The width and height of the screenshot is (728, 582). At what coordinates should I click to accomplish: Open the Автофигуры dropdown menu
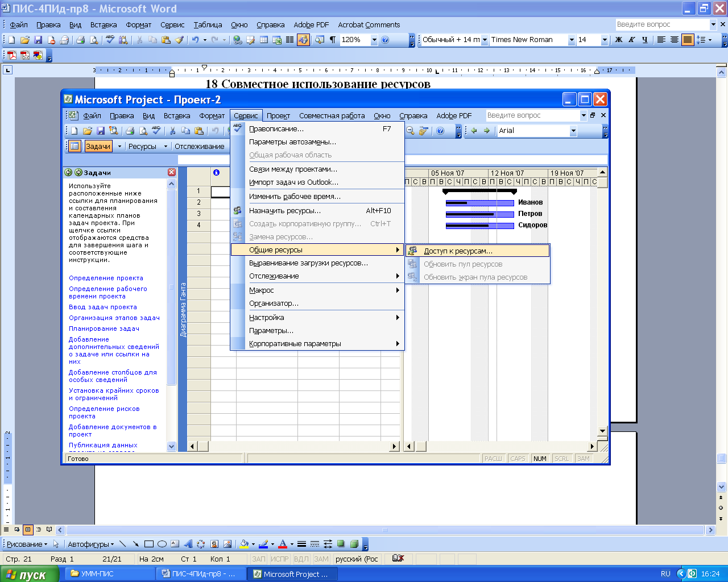(x=91, y=544)
